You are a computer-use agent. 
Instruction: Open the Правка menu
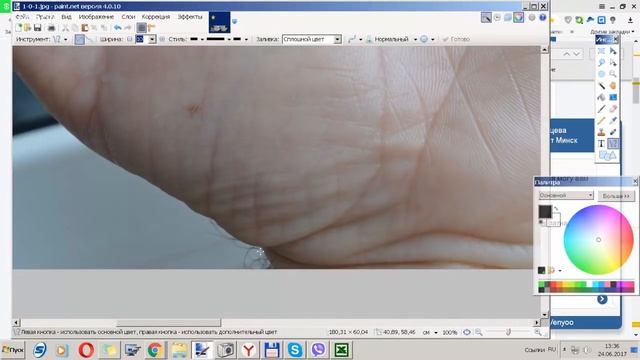(45, 17)
